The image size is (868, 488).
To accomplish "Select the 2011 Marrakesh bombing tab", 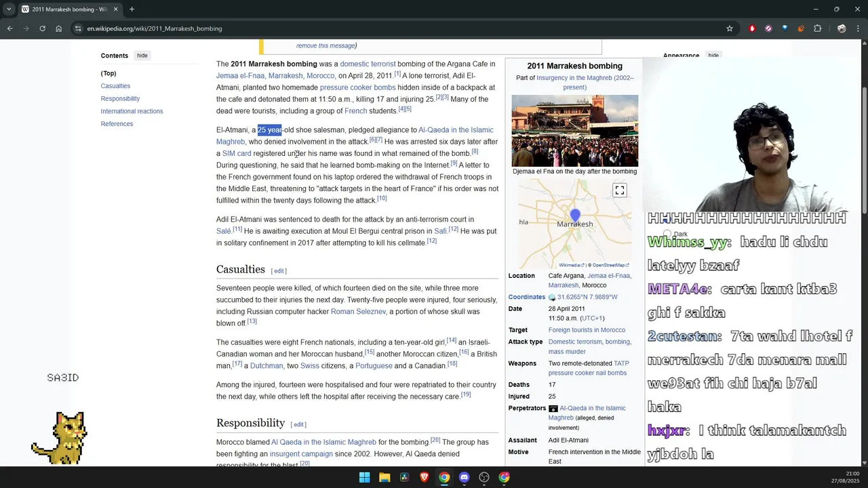I will coord(70,9).
